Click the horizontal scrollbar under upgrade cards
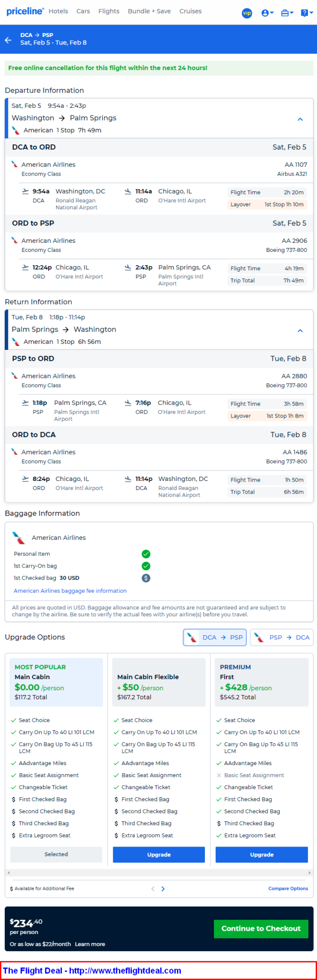Image resolution: width=317 pixels, height=980 pixels. pyautogui.click(x=159, y=872)
